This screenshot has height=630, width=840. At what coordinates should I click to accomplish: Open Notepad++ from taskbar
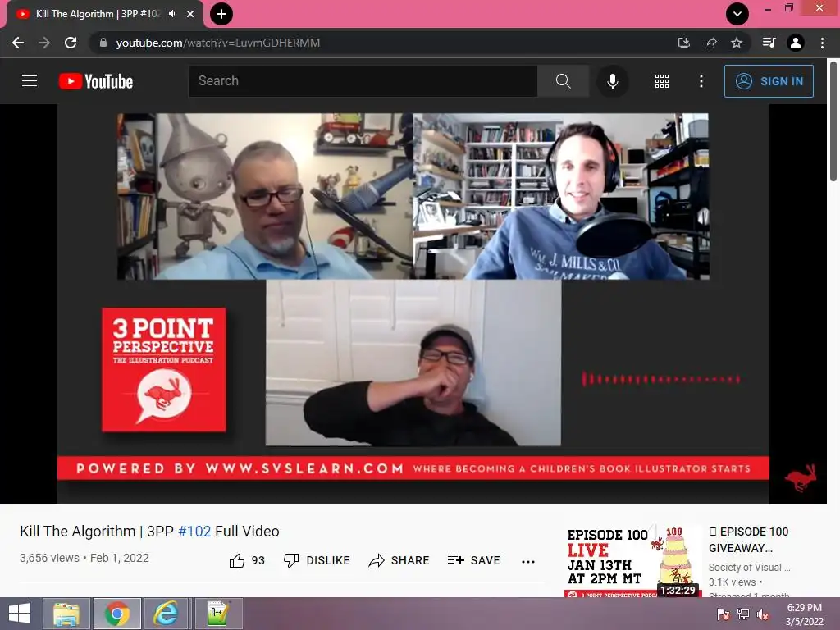pyautogui.click(x=218, y=614)
